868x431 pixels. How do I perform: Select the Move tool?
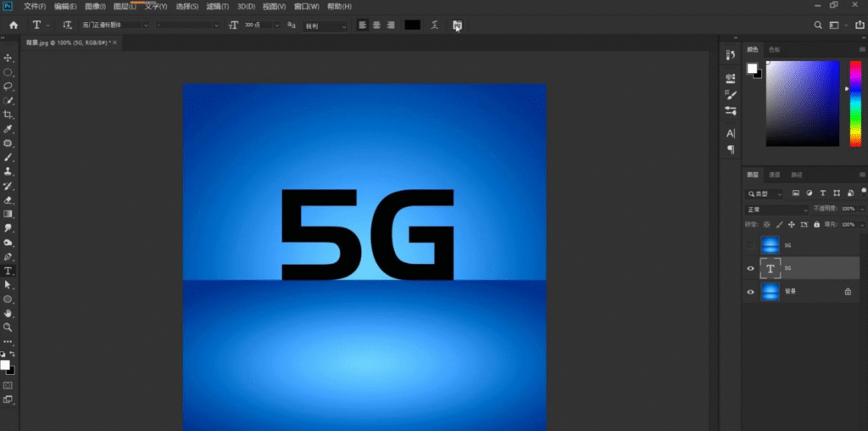click(8, 59)
